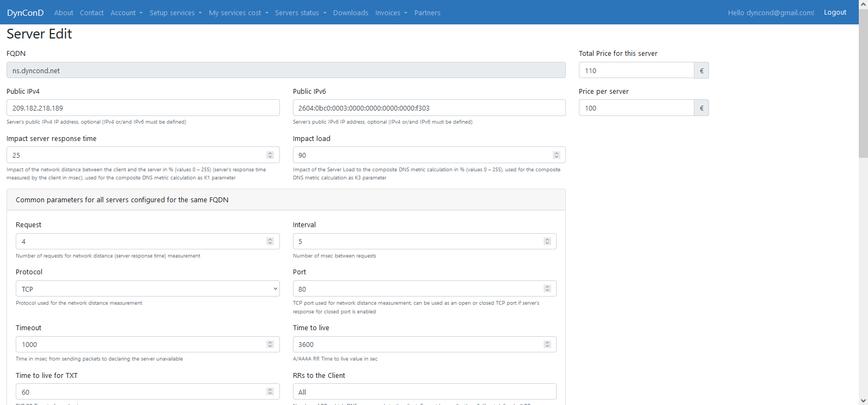Click the Impact server response time field
This screenshot has height=405, width=868.
coord(143,155)
